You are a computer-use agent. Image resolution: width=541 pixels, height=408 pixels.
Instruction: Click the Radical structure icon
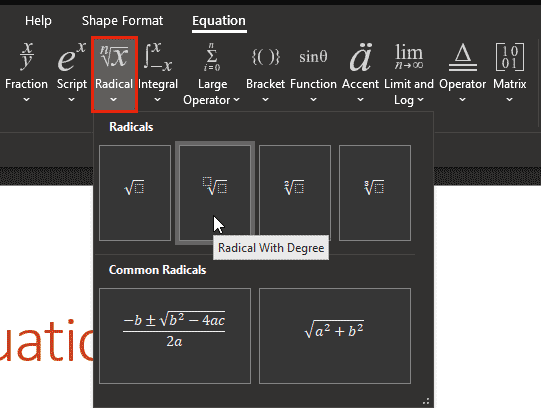pos(114,57)
